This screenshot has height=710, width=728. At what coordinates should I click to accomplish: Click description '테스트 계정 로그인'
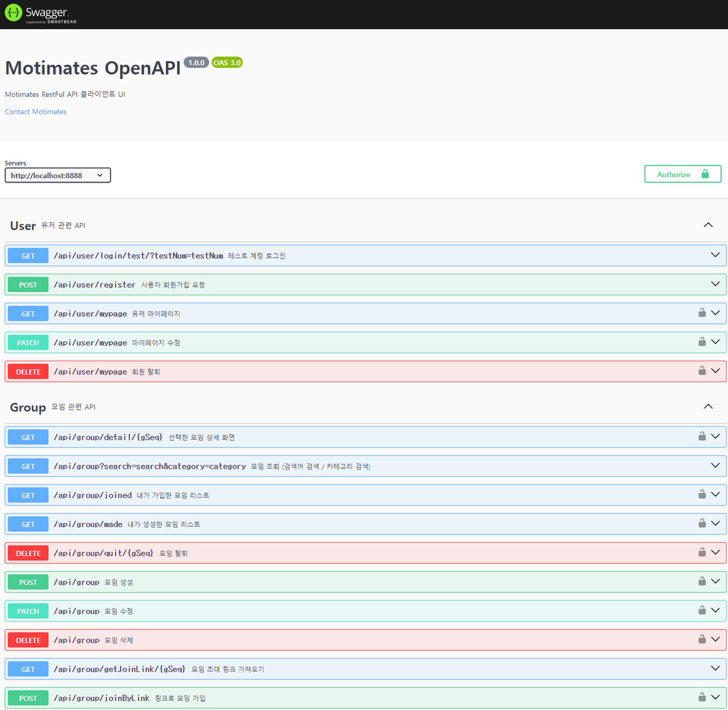click(x=257, y=256)
